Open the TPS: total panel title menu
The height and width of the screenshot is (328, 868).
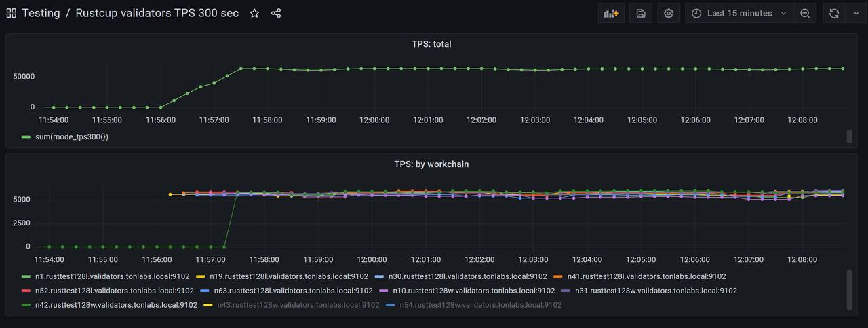click(x=431, y=44)
